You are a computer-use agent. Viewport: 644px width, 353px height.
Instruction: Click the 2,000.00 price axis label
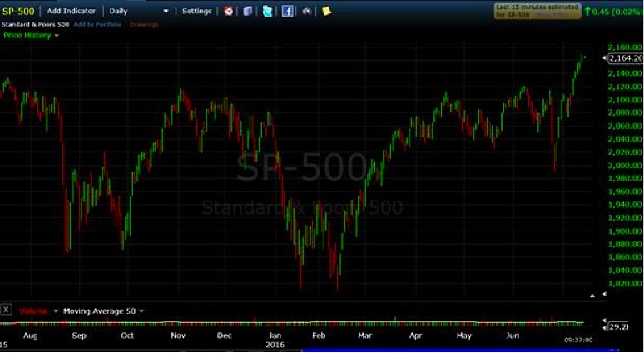[x=624, y=165]
